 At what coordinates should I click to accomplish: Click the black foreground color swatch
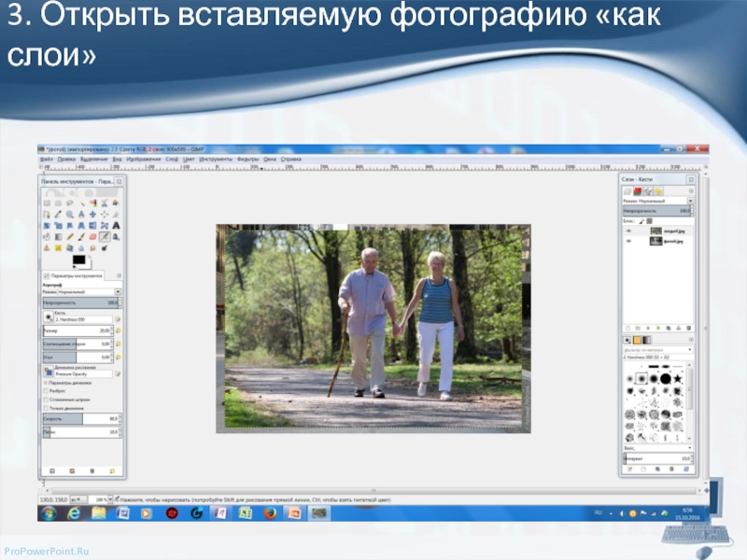point(79,259)
